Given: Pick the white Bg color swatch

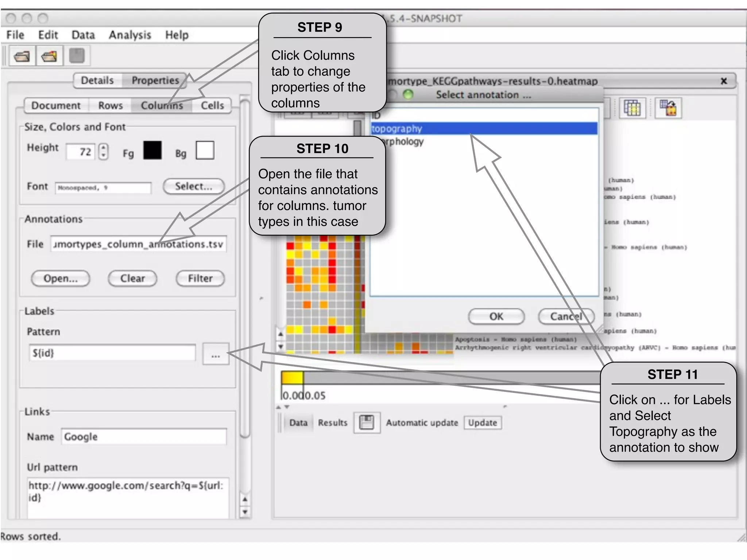Looking at the screenshot, I should coord(205,150).
